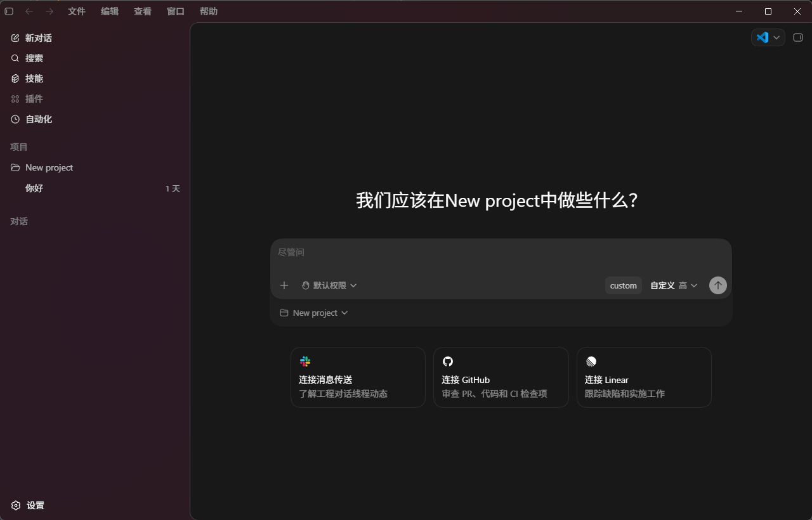Click the folder icon in project selector
812x520 pixels.
click(284, 313)
